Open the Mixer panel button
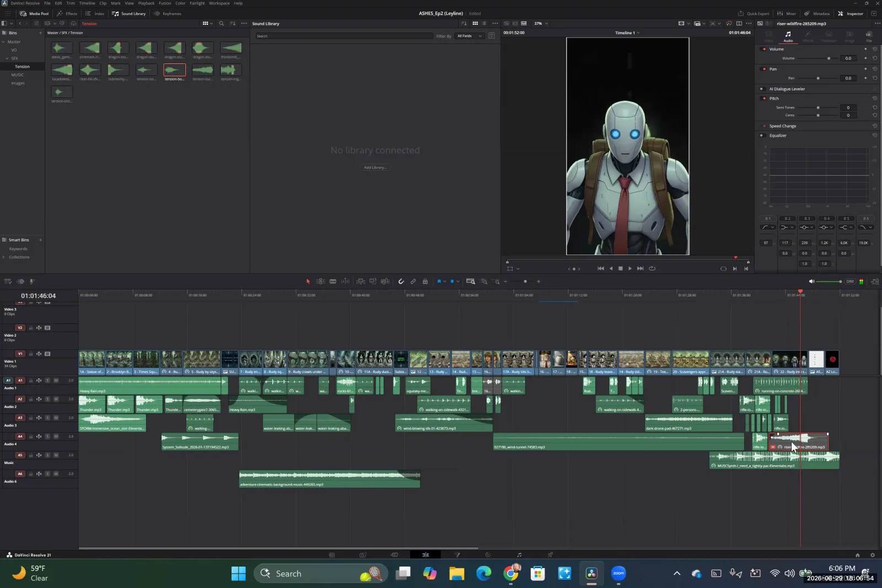The image size is (882, 588). click(x=787, y=14)
